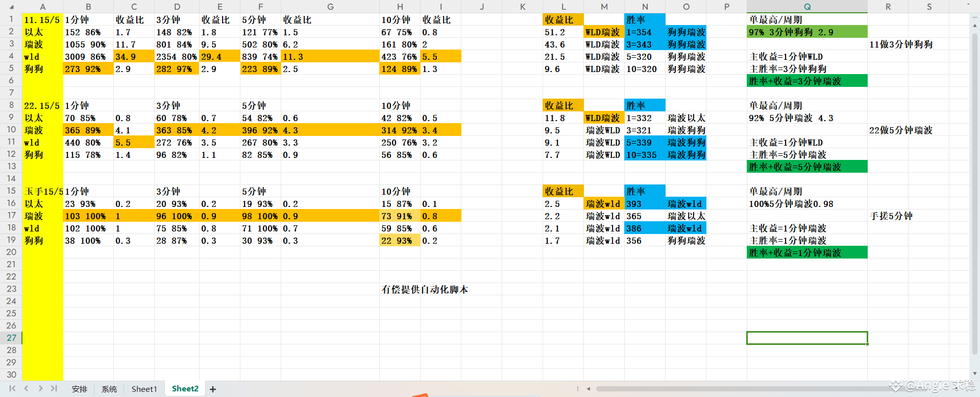Go to the previous sheet tab arrow
The width and height of the screenshot is (980, 397).
point(26,389)
